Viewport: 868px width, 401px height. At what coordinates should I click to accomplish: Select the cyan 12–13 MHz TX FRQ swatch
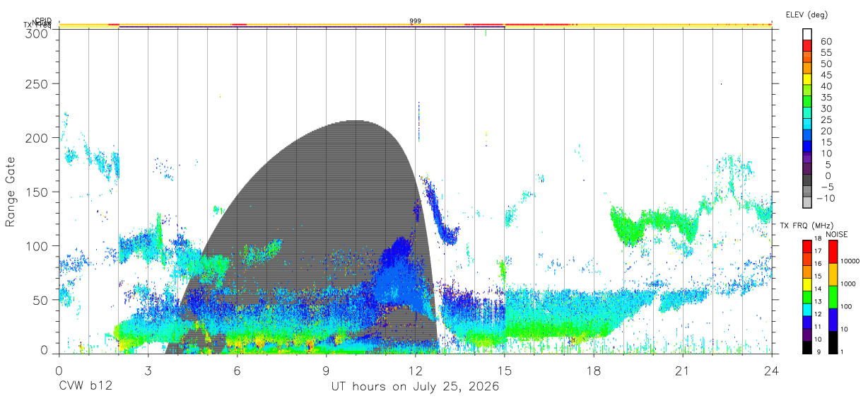tap(807, 310)
